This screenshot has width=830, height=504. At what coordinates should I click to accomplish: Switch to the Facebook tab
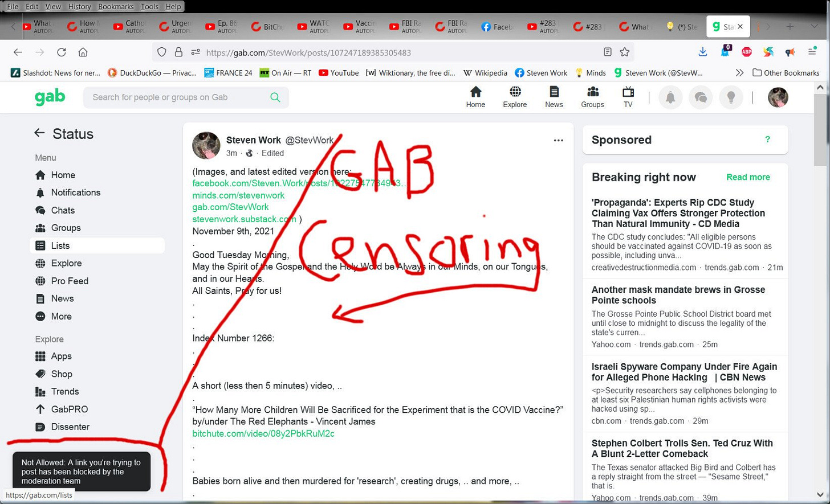(497, 27)
